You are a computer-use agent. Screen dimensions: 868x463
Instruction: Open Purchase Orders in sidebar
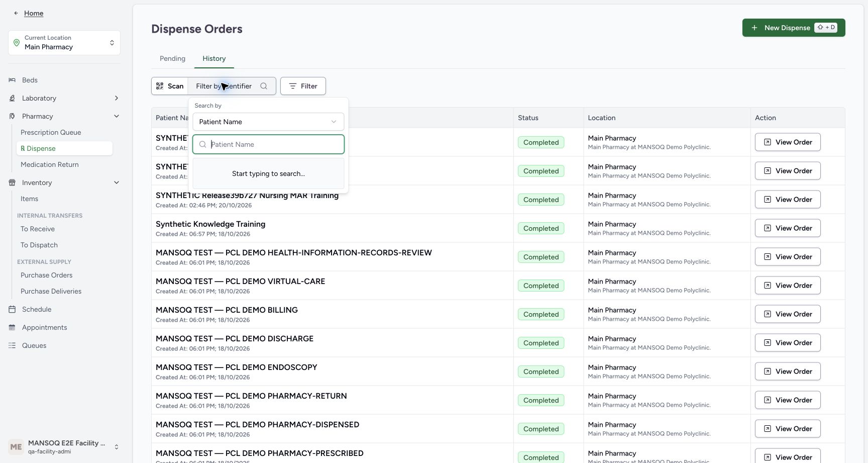[46, 275]
